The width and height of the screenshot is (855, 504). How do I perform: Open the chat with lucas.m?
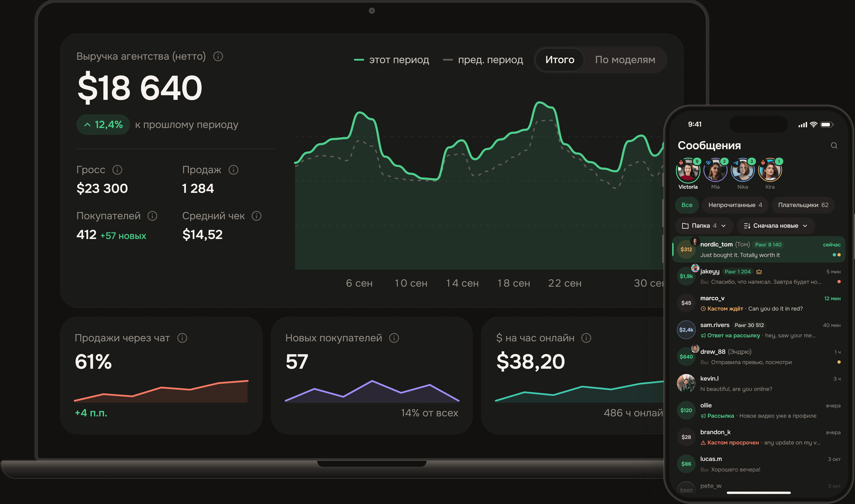pyautogui.click(x=759, y=464)
